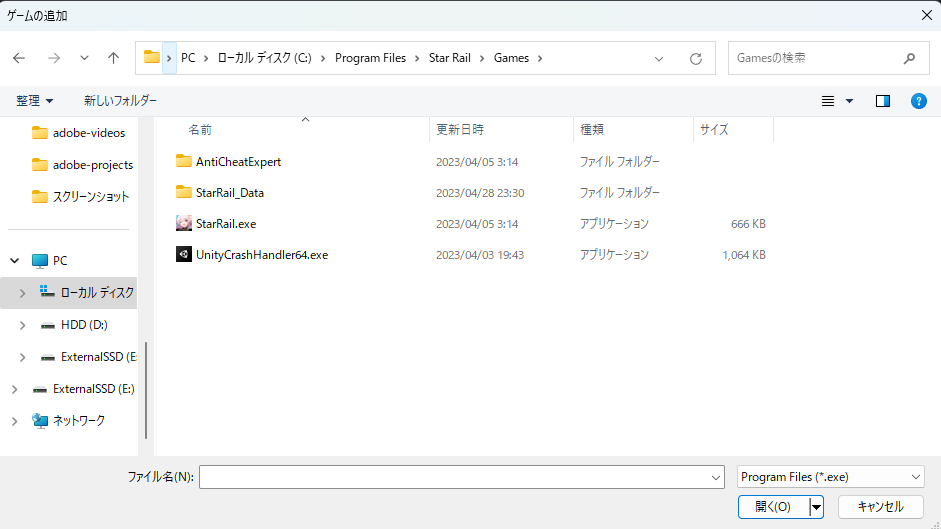Click the 2023/04/28 23:30 date cell
Screen dimensions: 941x529
pyautogui.click(x=480, y=193)
